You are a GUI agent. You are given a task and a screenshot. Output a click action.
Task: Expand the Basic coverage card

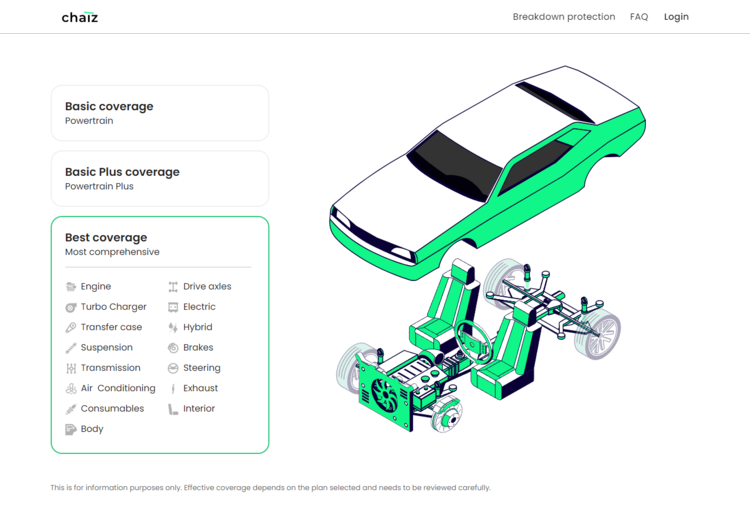pyautogui.click(x=160, y=113)
